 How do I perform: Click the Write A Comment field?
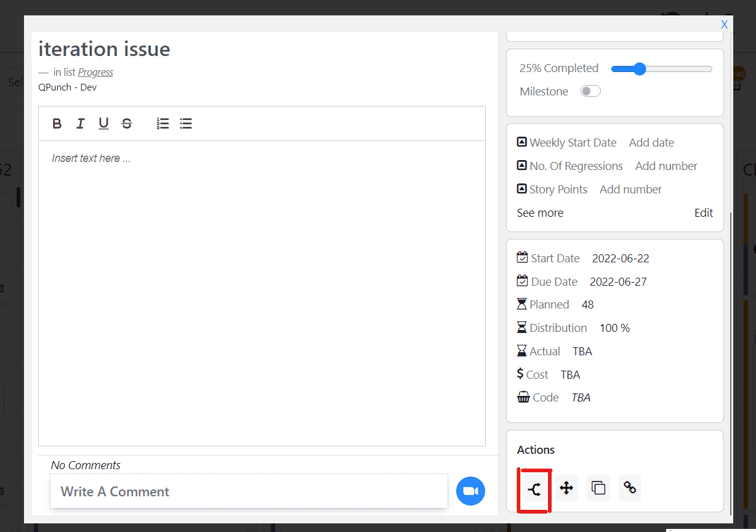[249, 491]
